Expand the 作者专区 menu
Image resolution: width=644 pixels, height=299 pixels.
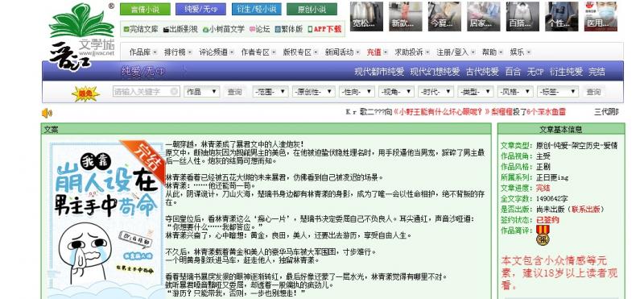(258, 52)
